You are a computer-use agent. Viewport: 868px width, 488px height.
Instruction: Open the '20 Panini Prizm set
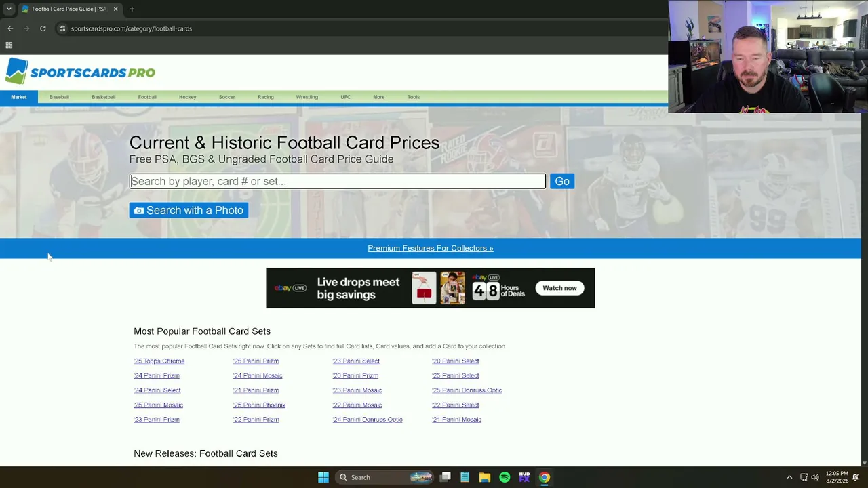click(x=355, y=375)
